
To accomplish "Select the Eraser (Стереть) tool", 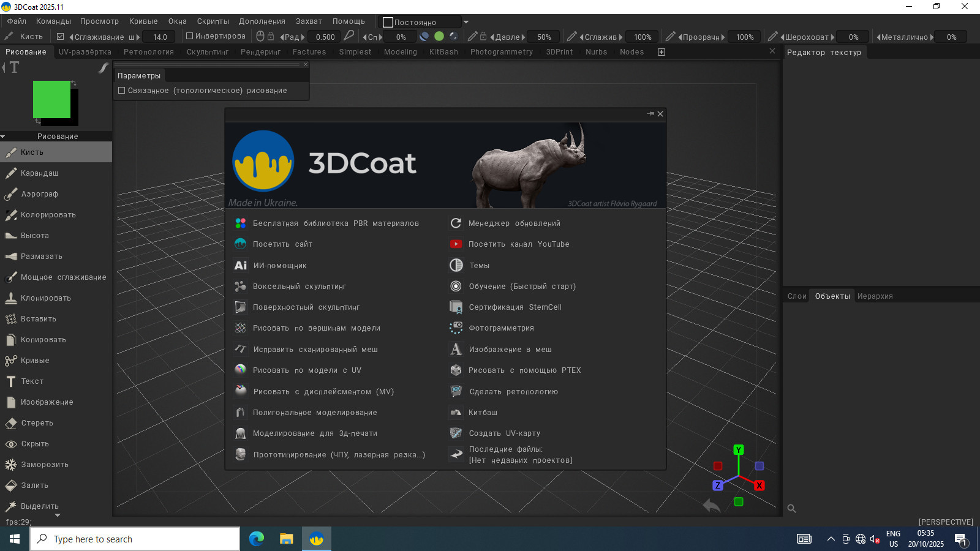I will [x=37, y=423].
